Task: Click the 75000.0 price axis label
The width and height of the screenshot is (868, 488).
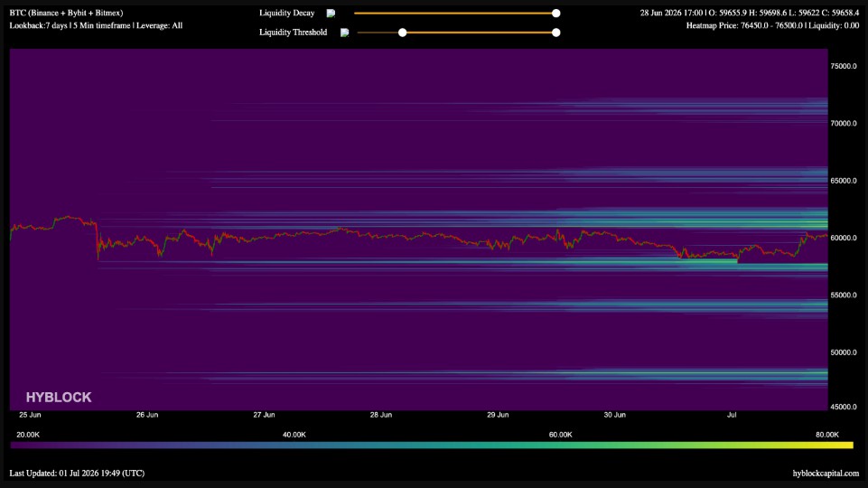Action: 843,66
